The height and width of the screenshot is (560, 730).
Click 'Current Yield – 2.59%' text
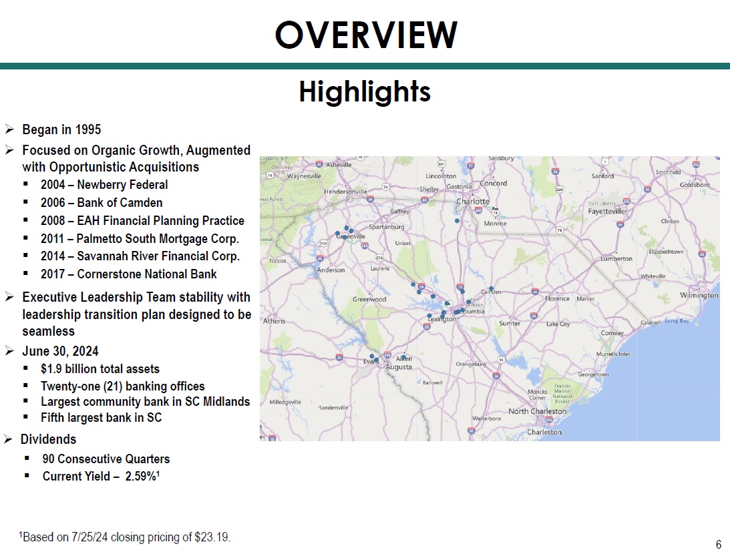(x=101, y=477)
